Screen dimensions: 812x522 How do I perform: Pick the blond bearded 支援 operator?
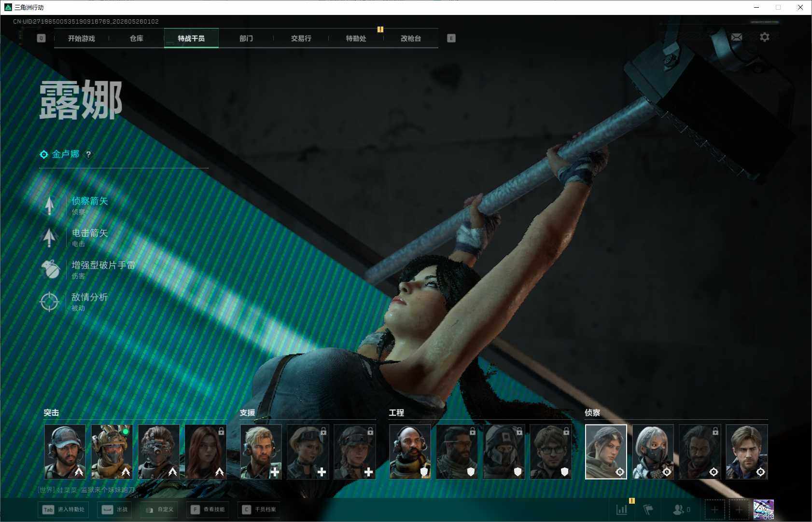point(261,452)
